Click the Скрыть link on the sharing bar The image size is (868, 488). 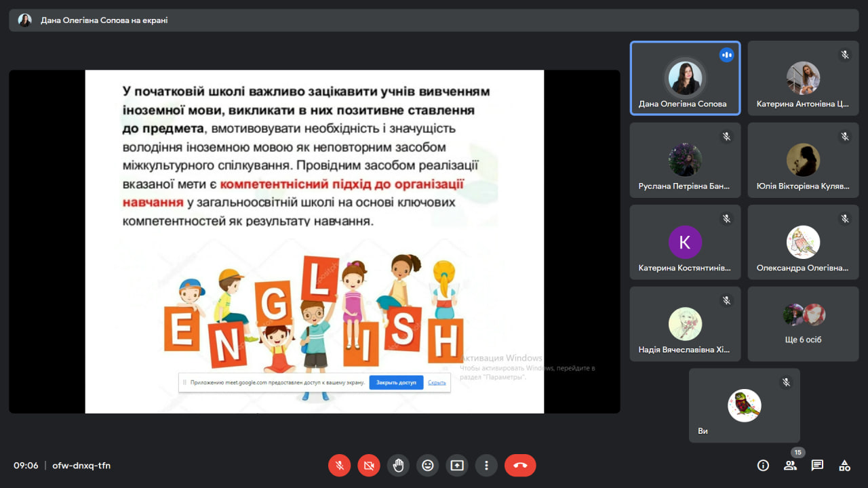[437, 382]
